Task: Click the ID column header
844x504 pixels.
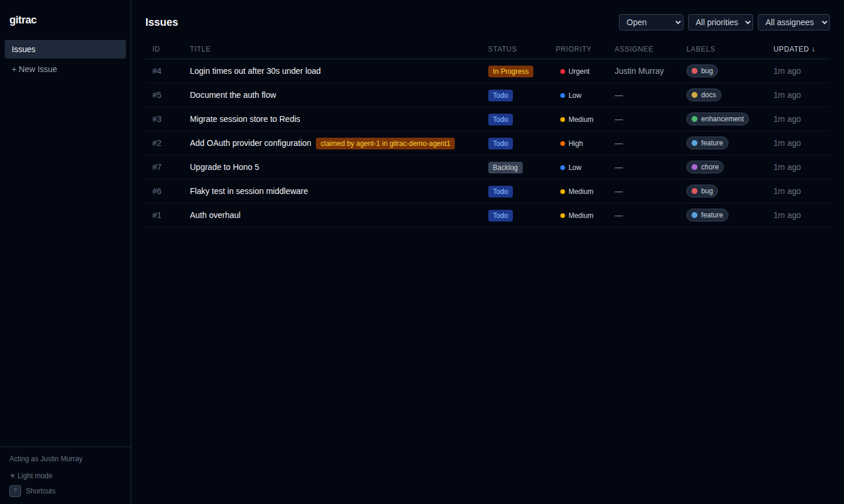Action: click(x=156, y=49)
